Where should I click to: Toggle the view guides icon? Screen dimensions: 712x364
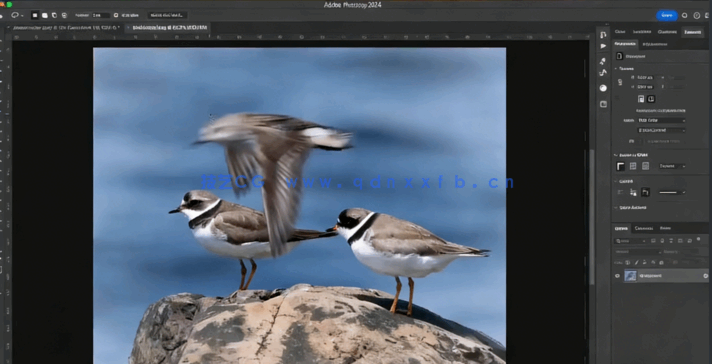pos(620,192)
